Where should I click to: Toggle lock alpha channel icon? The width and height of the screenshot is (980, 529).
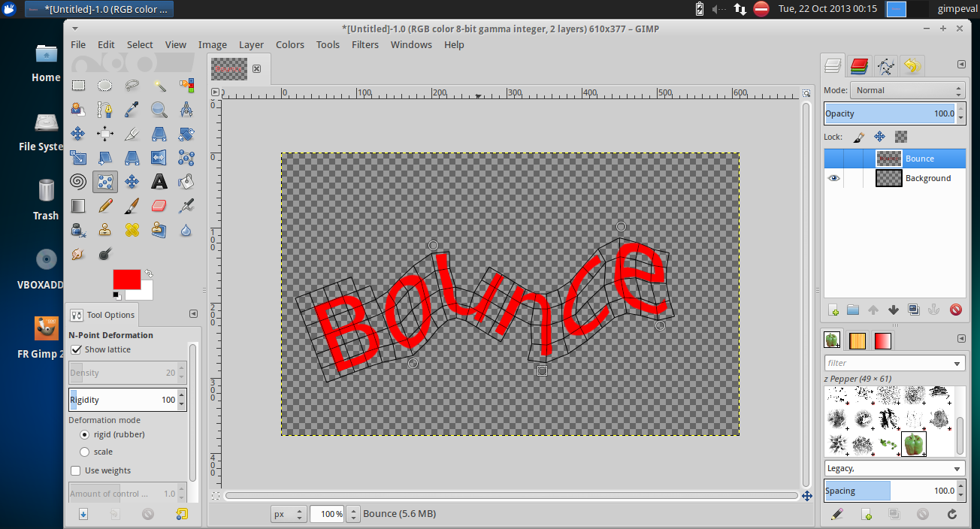pyautogui.click(x=901, y=137)
